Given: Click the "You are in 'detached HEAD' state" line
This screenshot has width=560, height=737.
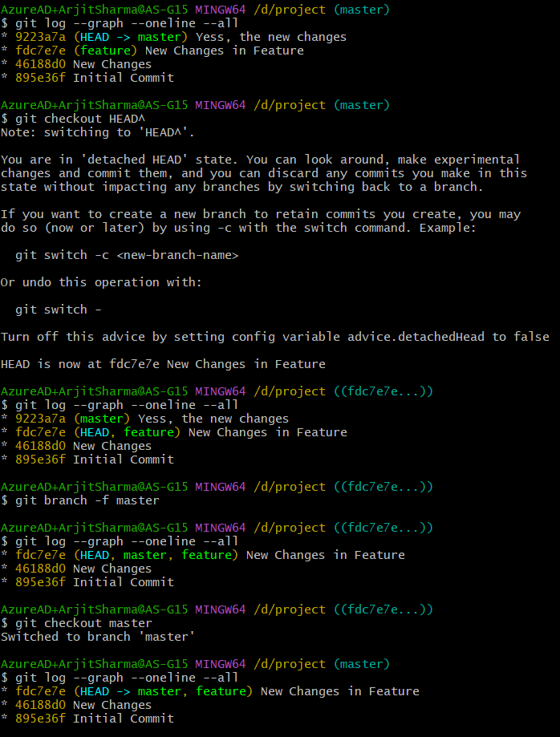Looking at the screenshot, I should click(261, 160).
